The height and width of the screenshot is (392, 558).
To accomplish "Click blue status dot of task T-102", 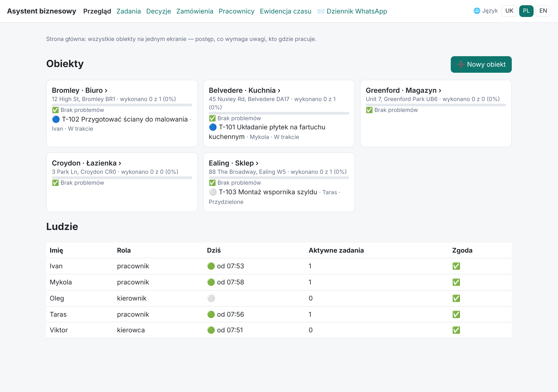I will point(56,119).
